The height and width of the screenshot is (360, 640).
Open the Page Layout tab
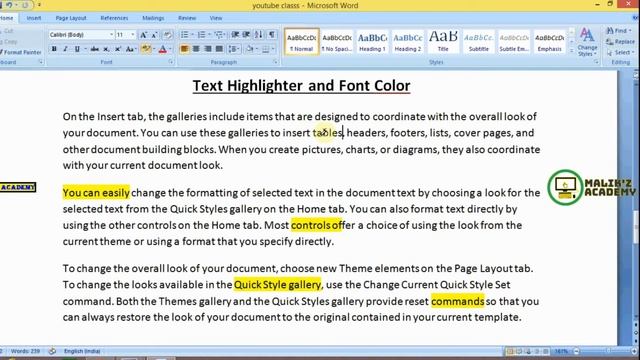pyautogui.click(x=71, y=18)
